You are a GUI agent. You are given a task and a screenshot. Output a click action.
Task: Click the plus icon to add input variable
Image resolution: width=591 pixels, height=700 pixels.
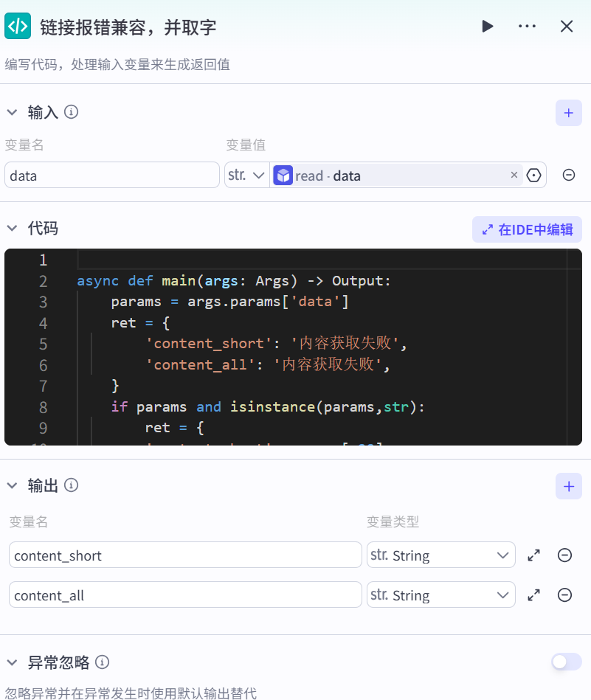point(568,113)
